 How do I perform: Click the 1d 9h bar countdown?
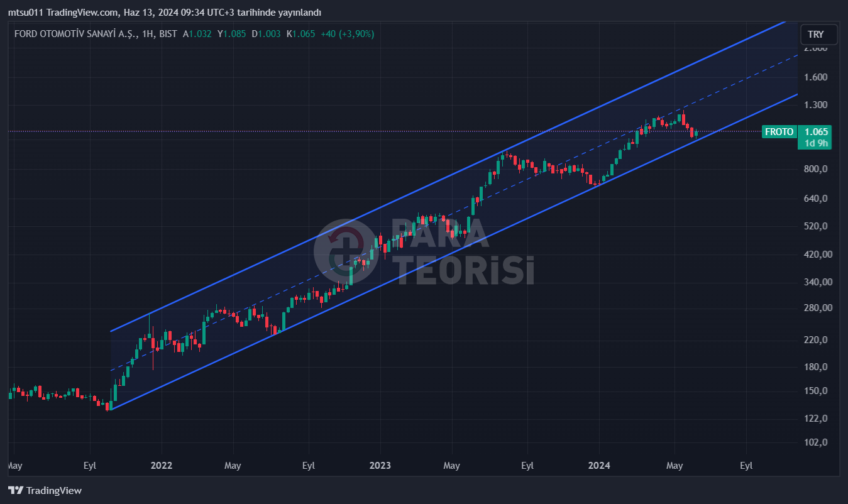click(x=815, y=143)
